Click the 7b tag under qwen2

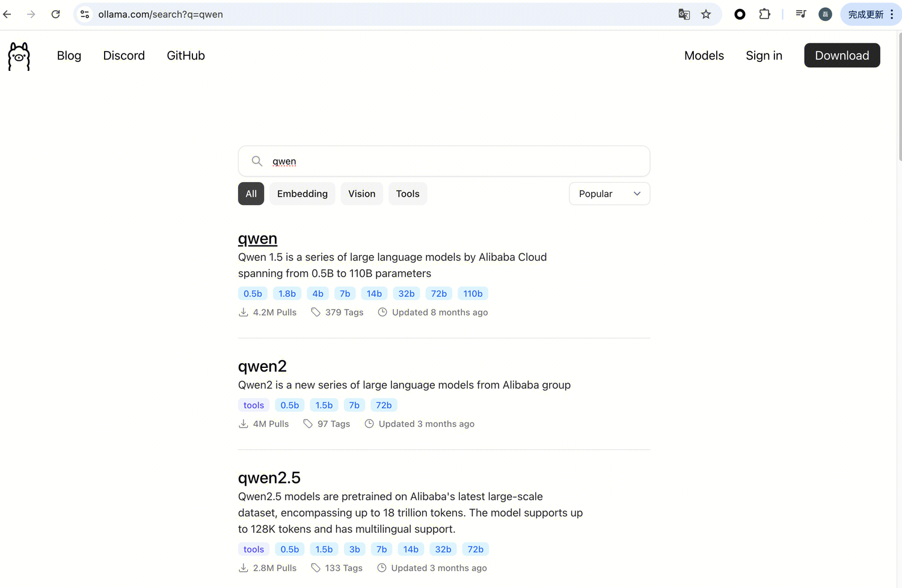(x=354, y=405)
